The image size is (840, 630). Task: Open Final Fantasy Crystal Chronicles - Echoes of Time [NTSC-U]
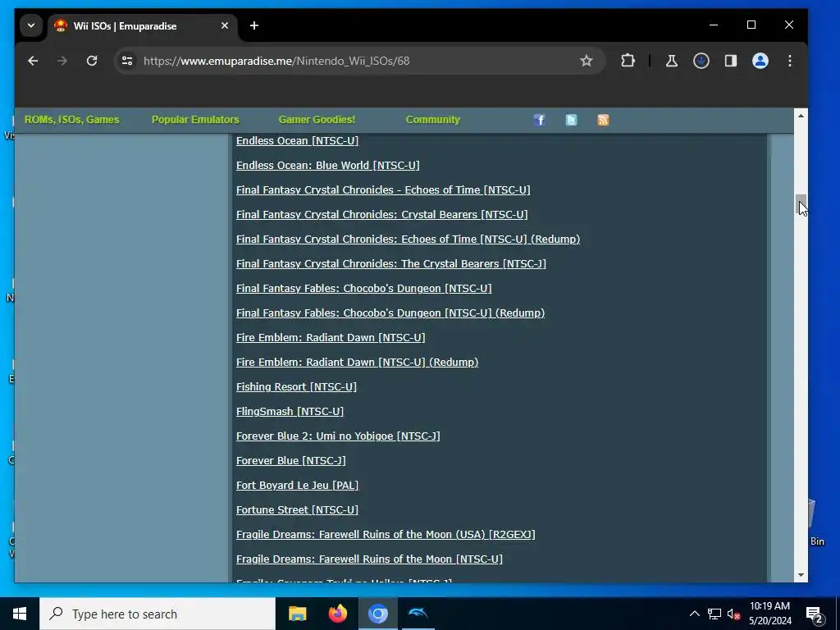pos(383,190)
